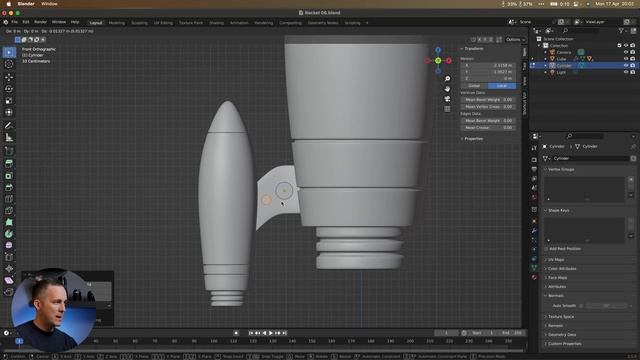Image resolution: width=640 pixels, height=360 pixels.
Task: Open the Modifiers wrench properties tab
Action: pos(534,231)
